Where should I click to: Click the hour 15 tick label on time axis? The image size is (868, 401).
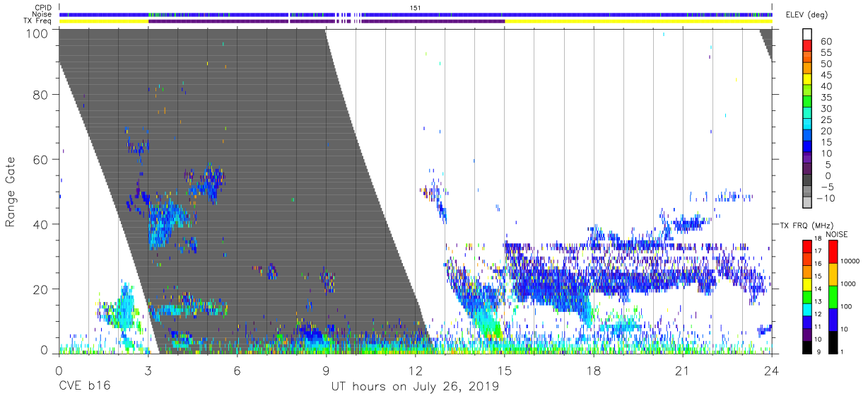(505, 371)
